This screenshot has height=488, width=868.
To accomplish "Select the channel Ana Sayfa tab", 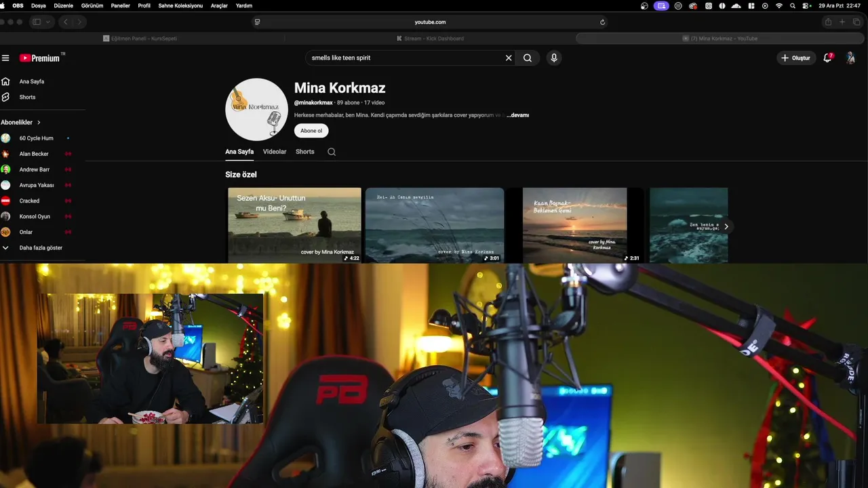I will 239,152.
